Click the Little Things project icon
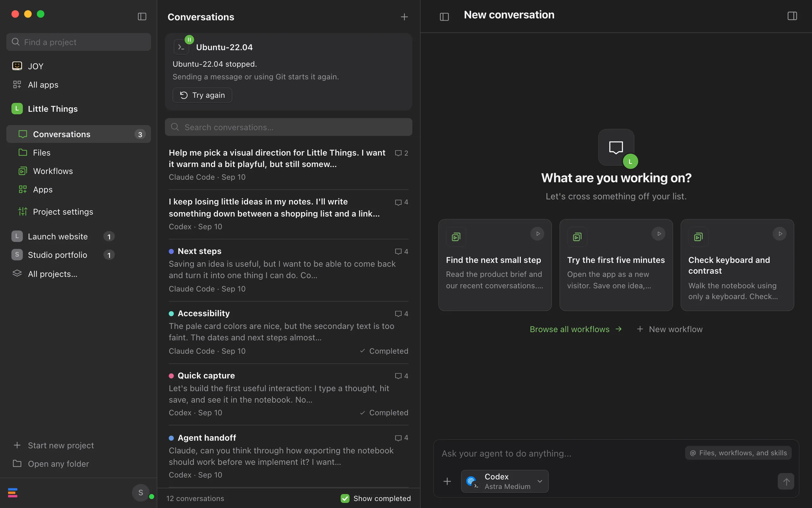812x508 pixels. tap(17, 109)
